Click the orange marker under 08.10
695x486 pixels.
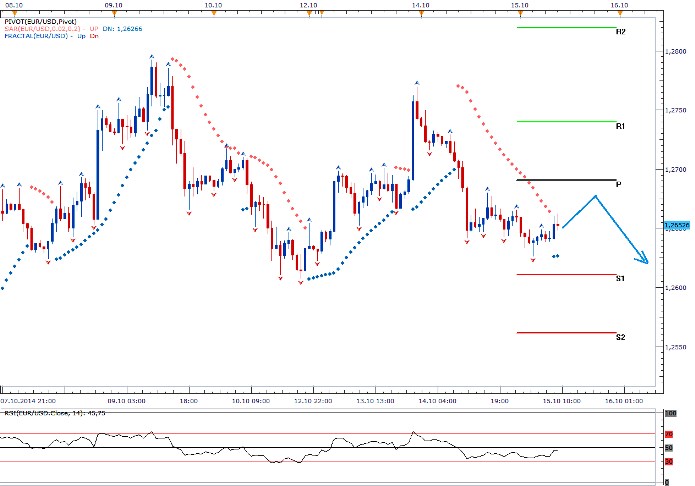coord(15,14)
